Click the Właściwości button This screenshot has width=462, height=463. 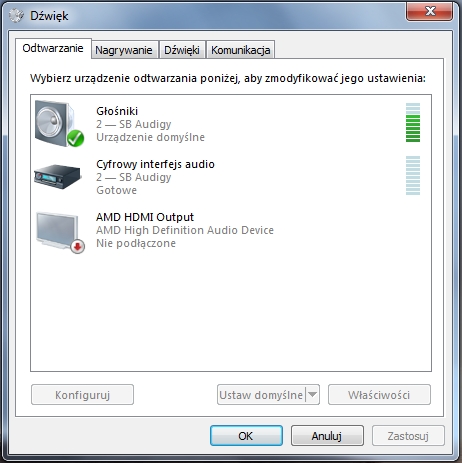point(379,395)
